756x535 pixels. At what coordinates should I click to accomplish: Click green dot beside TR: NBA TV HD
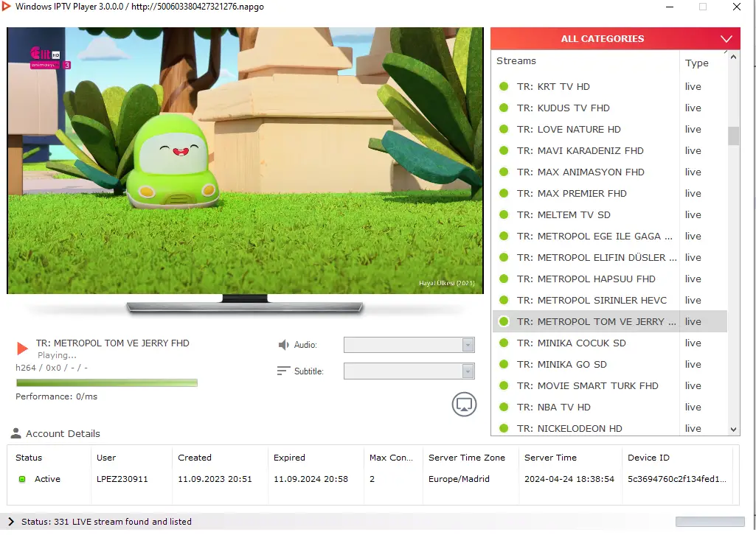pos(504,407)
